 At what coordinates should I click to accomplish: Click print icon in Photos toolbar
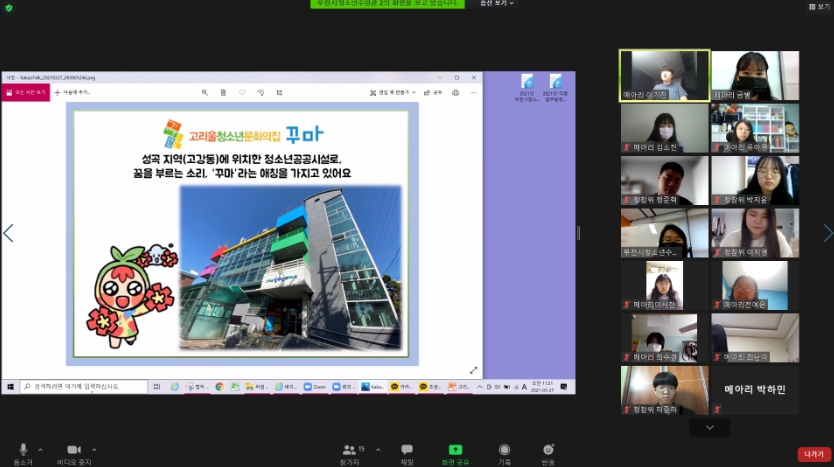click(455, 93)
